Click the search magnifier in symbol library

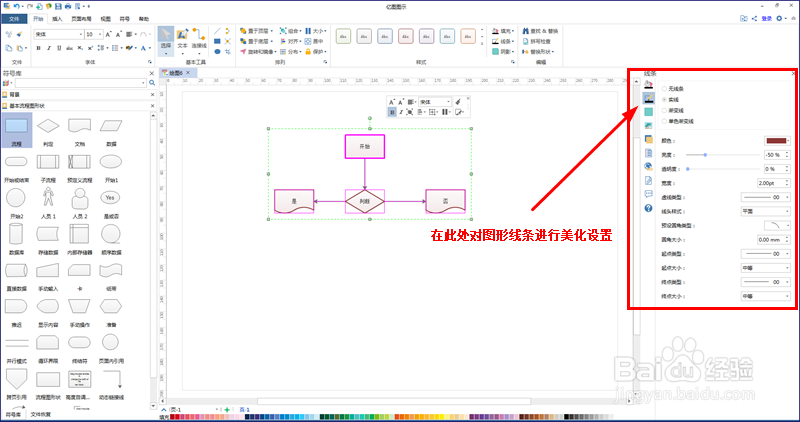tap(152, 83)
